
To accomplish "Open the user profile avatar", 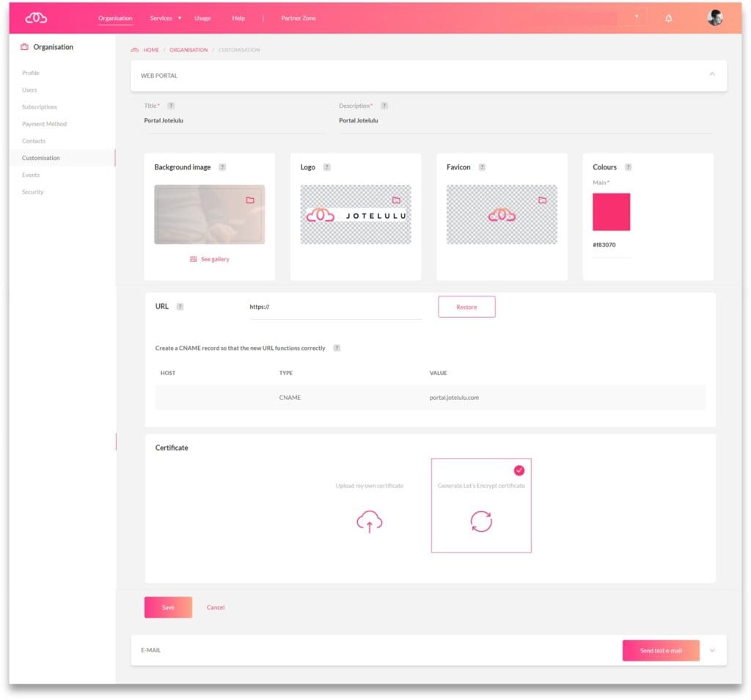I will [714, 18].
